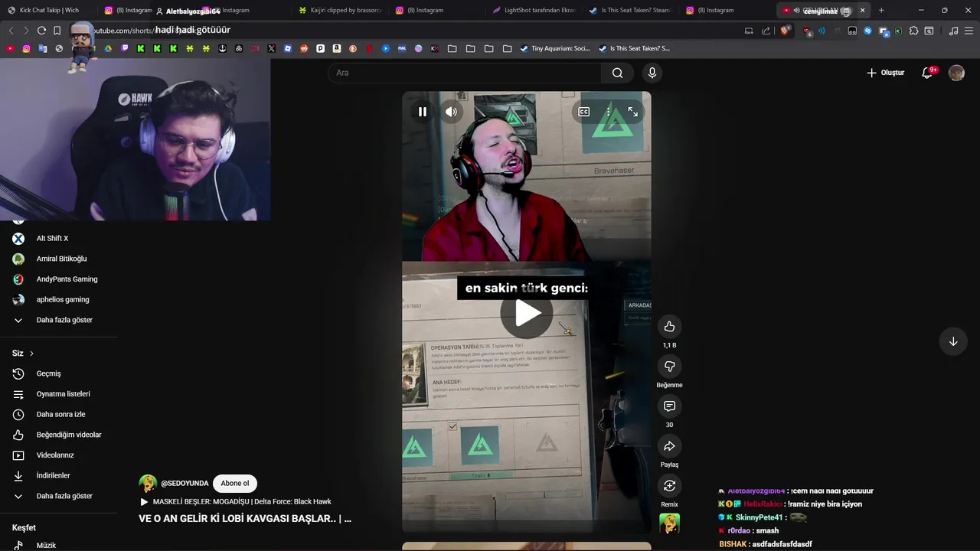Pause the Shorts video
The image size is (980, 551).
[422, 112]
